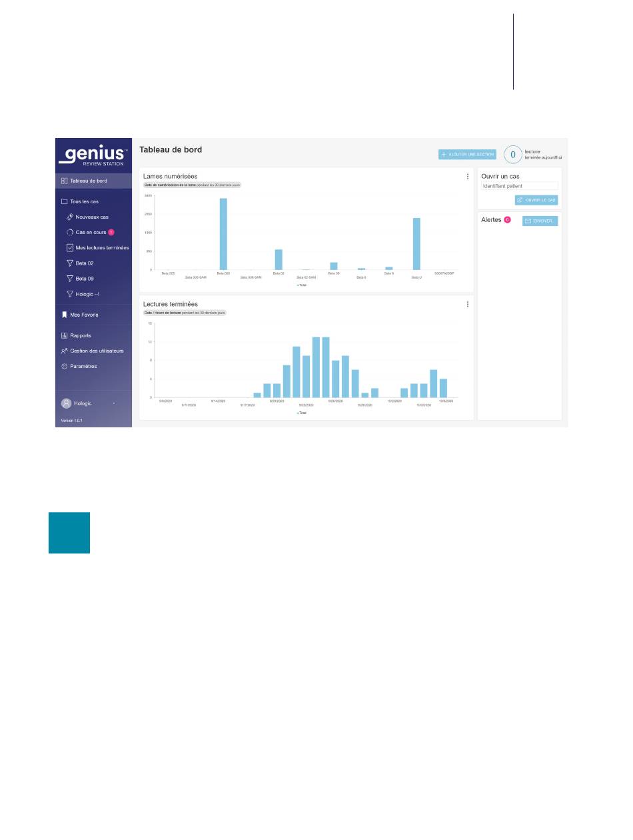Screen dimensions: 633x840
Task: Expand the Hologic user menu
Action: click(x=89, y=403)
